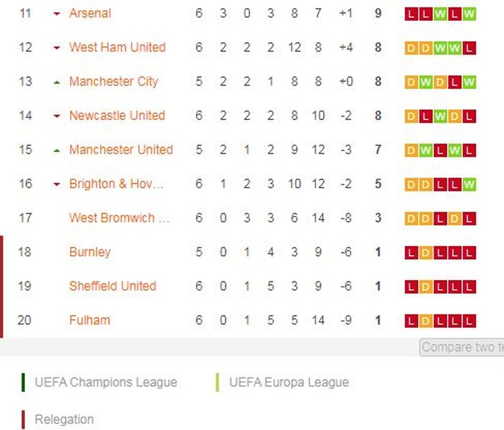Click the down arrow next to West Ham United
The image size is (504, 430).
point(57,48)
